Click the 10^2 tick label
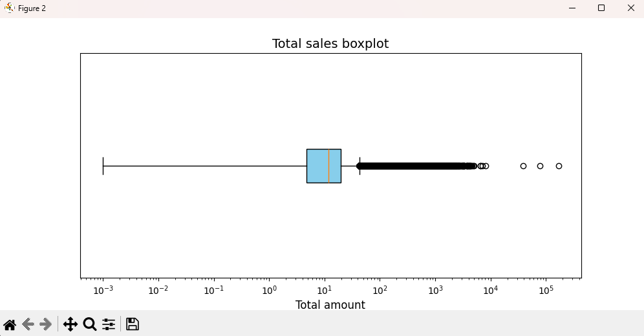 pyautogui.click(x=380, y=290)
